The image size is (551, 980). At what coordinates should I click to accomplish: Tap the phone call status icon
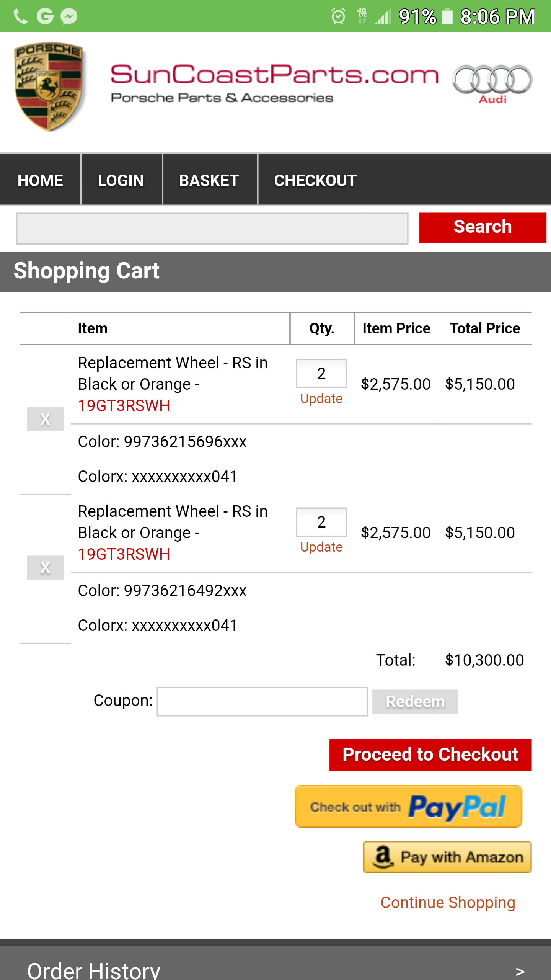[20, 16]
